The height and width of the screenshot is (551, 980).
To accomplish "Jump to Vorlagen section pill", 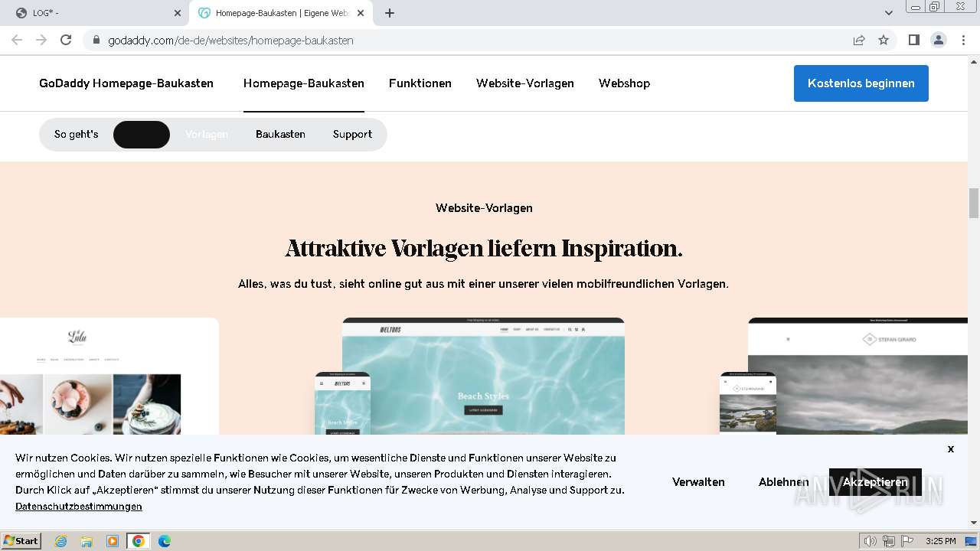I will point(207,135).
